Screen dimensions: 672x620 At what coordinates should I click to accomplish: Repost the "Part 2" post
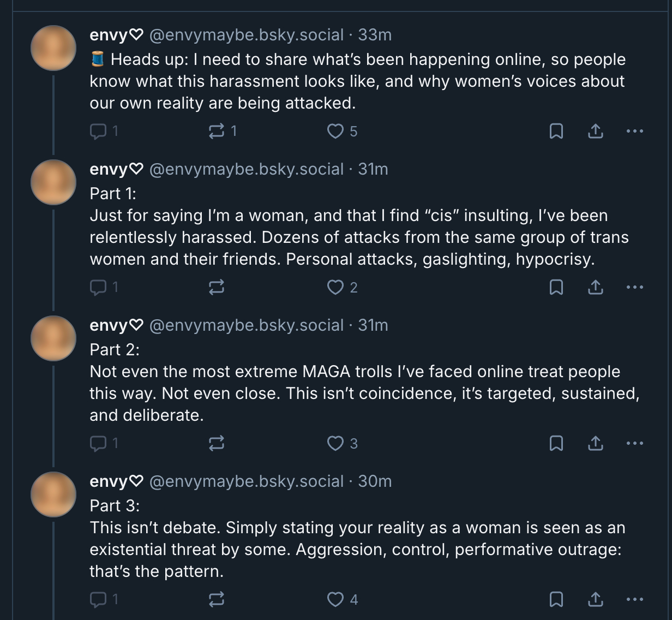[217, 443]
